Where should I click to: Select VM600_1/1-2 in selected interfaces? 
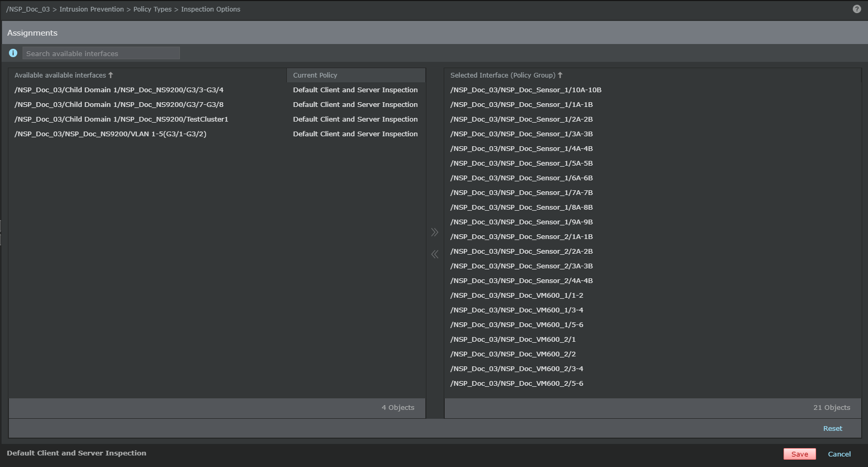[x=652, y=295]
